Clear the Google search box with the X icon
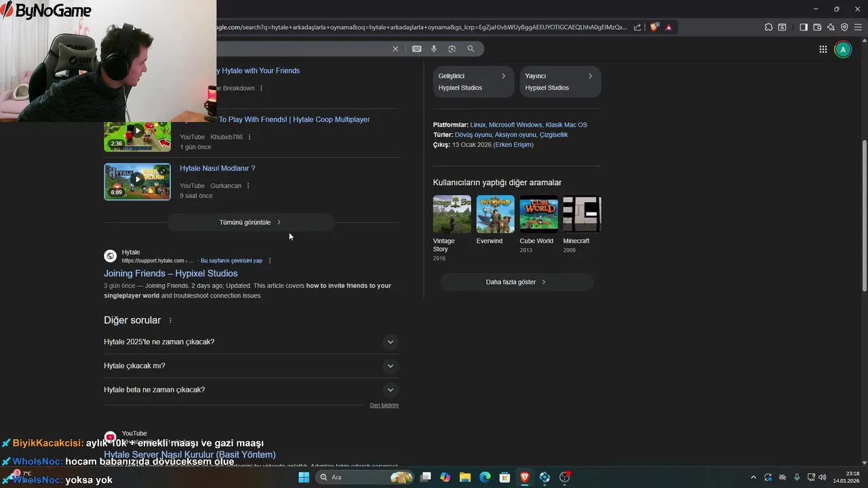The width and height of the screenshot is (868, 488). (x=395, y=49)
